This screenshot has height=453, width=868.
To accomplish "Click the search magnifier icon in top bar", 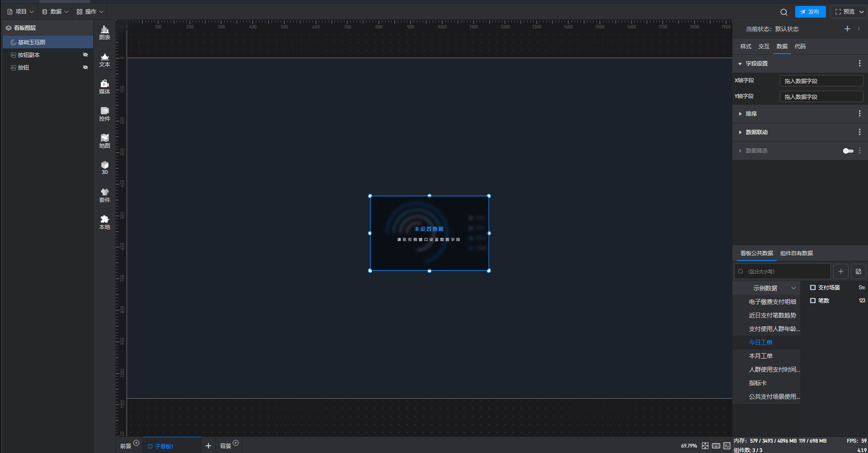I will pos(783,12).
